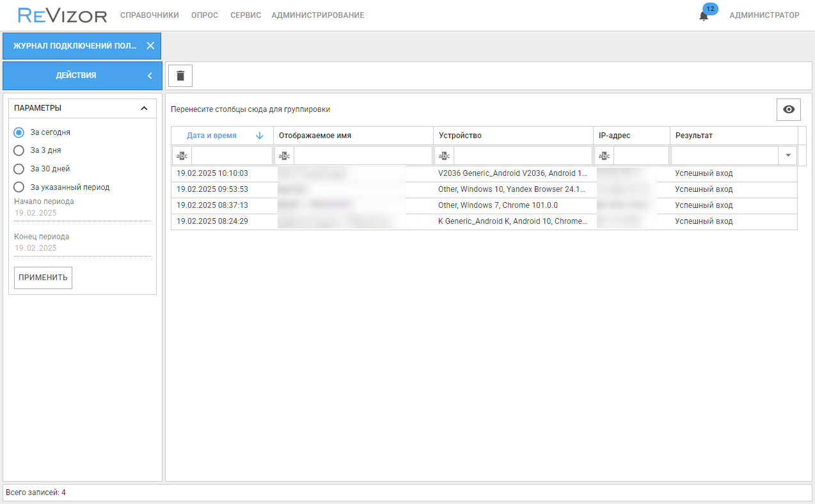Delete records with the trash can icon
Viewport: 815px width, 504px height.
[180, 75]
